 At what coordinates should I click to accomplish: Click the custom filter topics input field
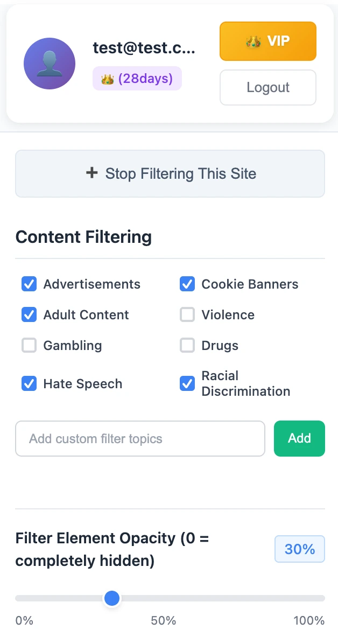140,438
